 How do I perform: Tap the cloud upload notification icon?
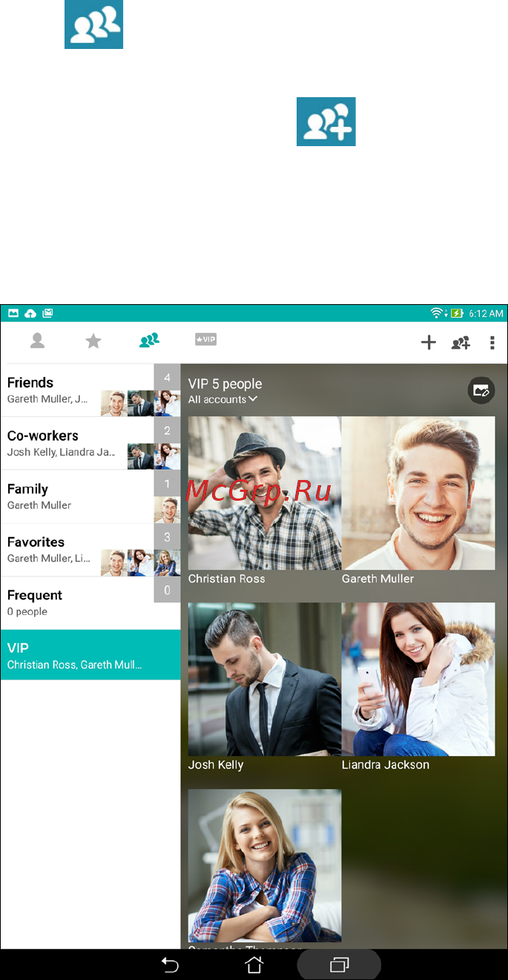(30, 313)
